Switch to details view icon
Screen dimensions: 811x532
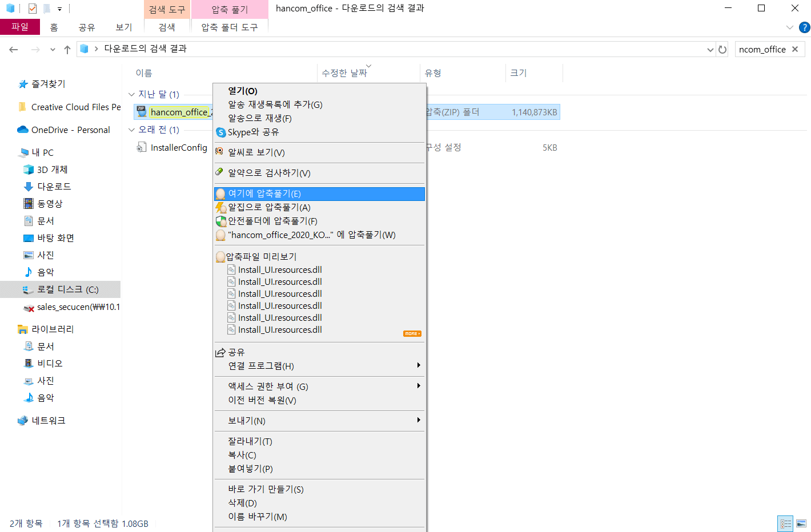[x=786, y=523]
